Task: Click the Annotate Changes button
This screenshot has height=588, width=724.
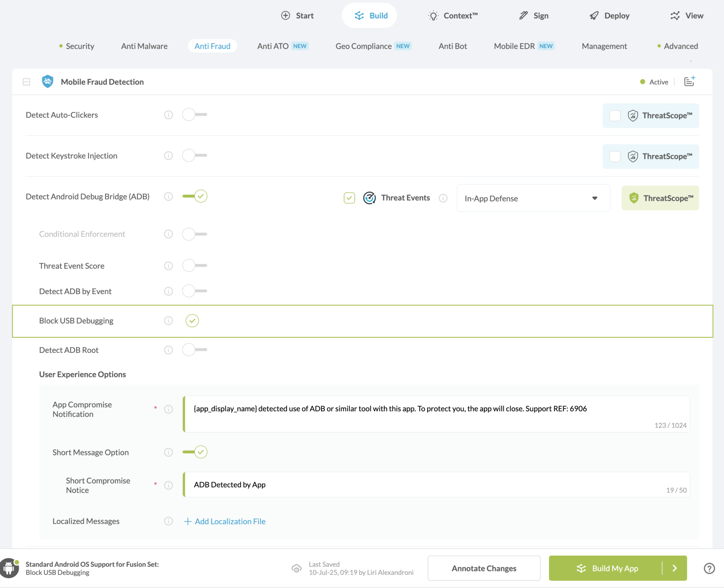Action: pos(484,568)
